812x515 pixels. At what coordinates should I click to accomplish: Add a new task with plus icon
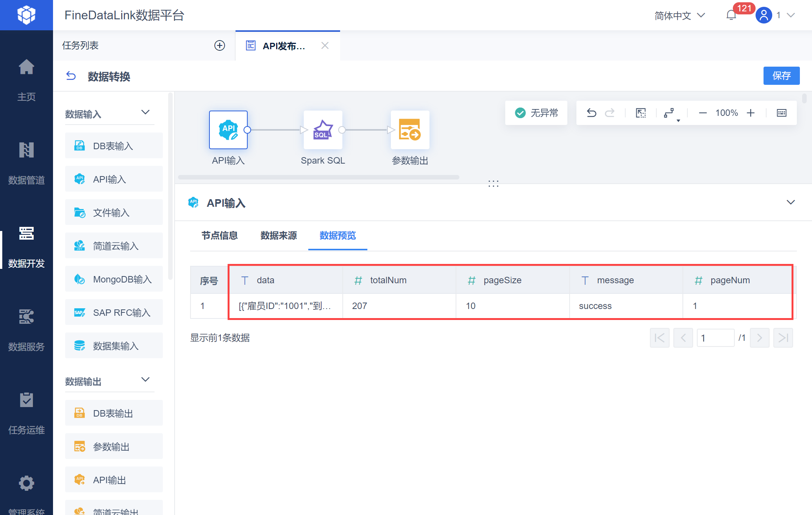(220, 45)
